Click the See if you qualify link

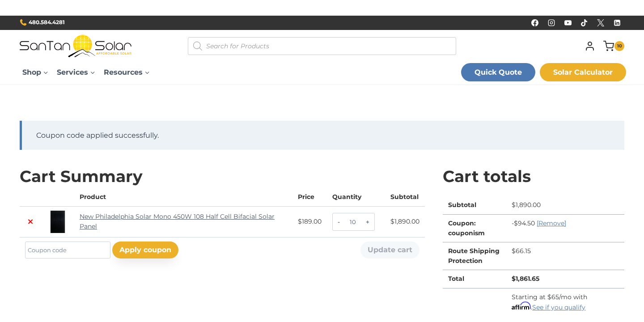pos(559,307)
